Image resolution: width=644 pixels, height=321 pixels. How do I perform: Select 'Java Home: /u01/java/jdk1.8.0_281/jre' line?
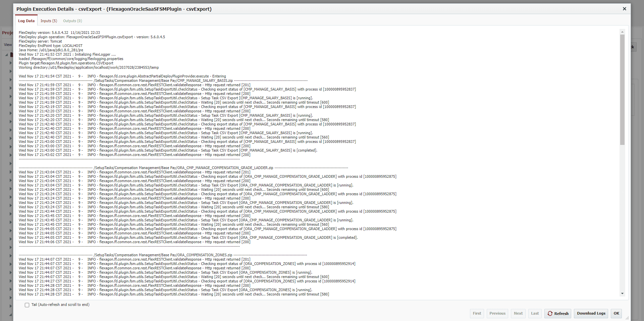pyautogui.click(x=51, y=50)
